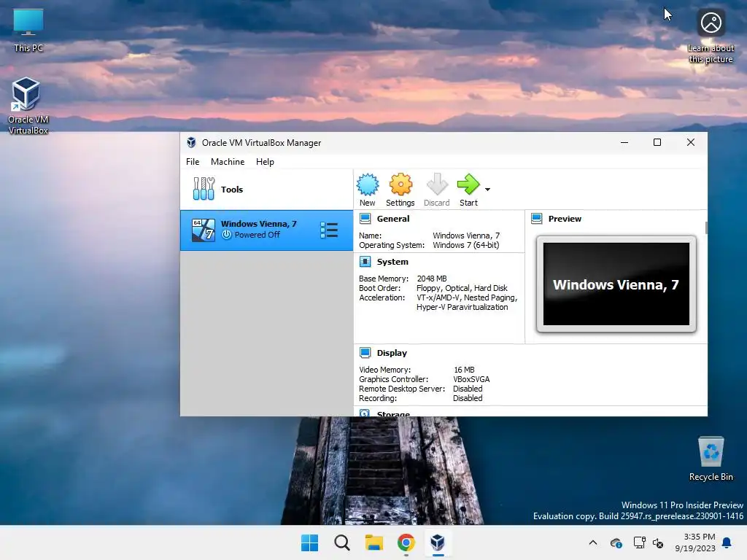Click the Windows 7 64-bit OS icon
The height and width of the screenshot is (560, 747).
(203, 230)
